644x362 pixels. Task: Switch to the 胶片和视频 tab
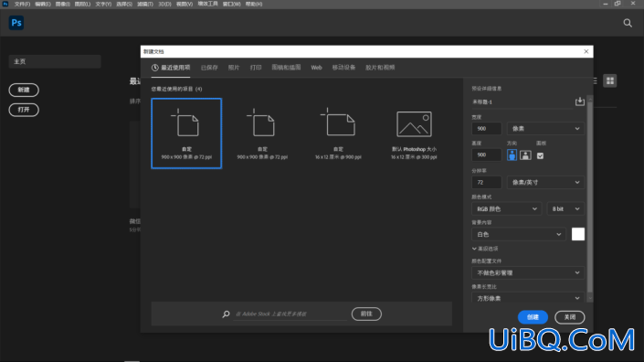[380, 68]
